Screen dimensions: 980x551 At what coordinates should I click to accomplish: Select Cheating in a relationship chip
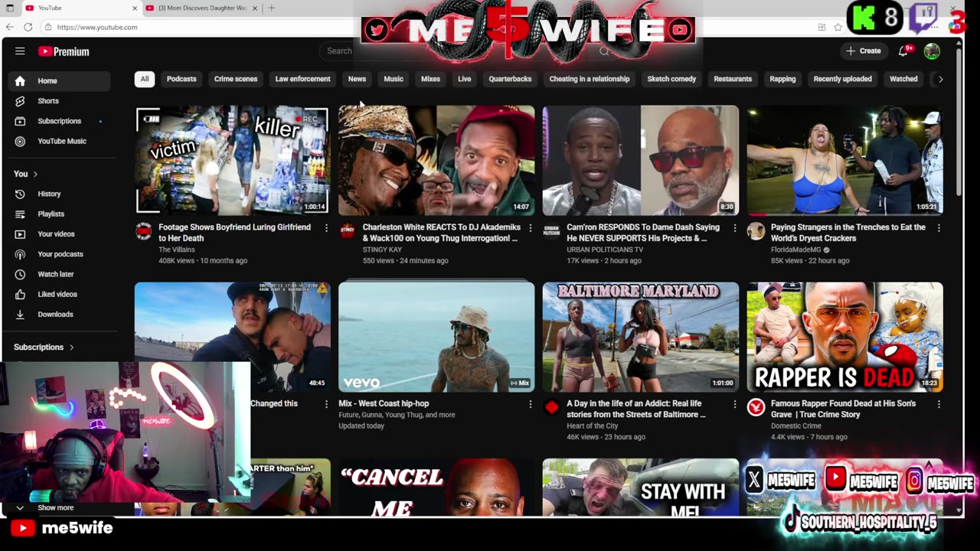click(x=590, y=79)
